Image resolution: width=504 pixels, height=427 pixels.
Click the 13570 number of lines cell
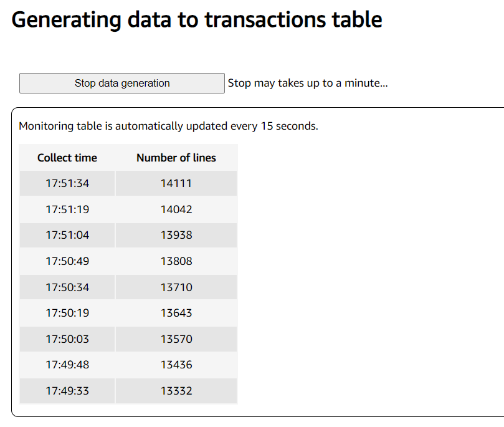click(x=176, y=339)
